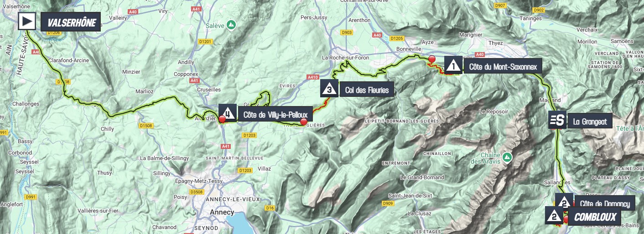Select the Col des Fleuries label
The width and height of the screenshot is (644, 234).
367,90
